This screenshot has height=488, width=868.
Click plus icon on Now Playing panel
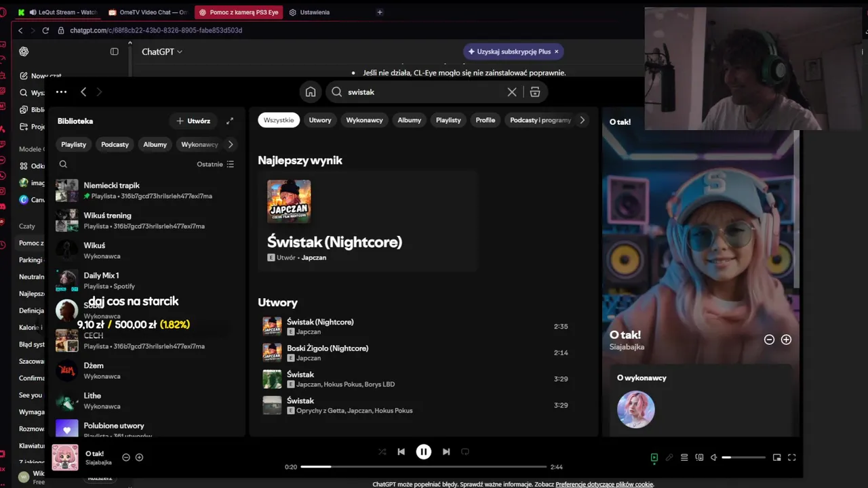tap(786, 340)
